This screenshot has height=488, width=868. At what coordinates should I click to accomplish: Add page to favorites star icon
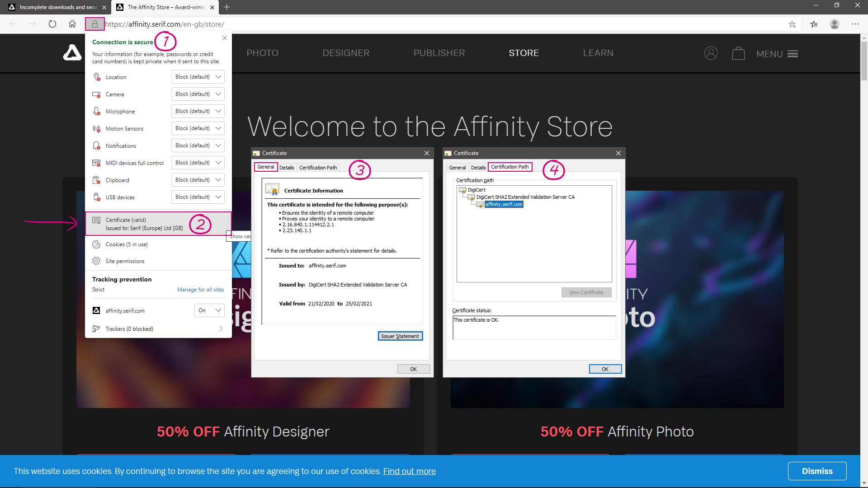pyautogui.click(x=792, y=24)
